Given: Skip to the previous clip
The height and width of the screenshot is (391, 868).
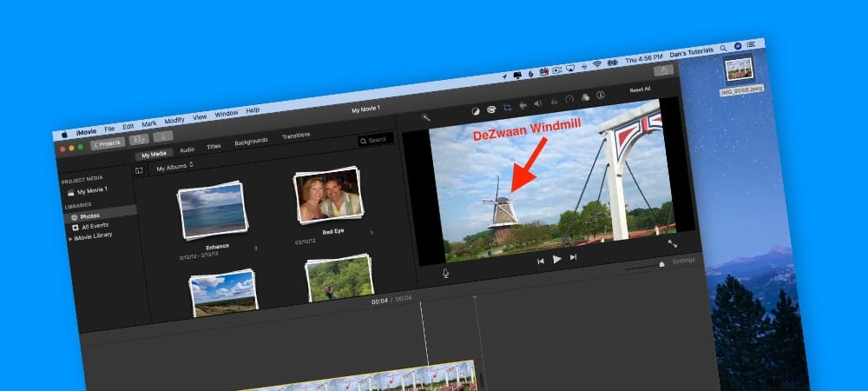Looking at the screenshot, I should click(x=541, y=261).
